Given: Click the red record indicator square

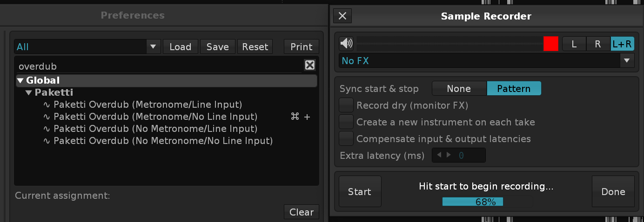Looking at the screenshot, I should (x=550, y=44).
